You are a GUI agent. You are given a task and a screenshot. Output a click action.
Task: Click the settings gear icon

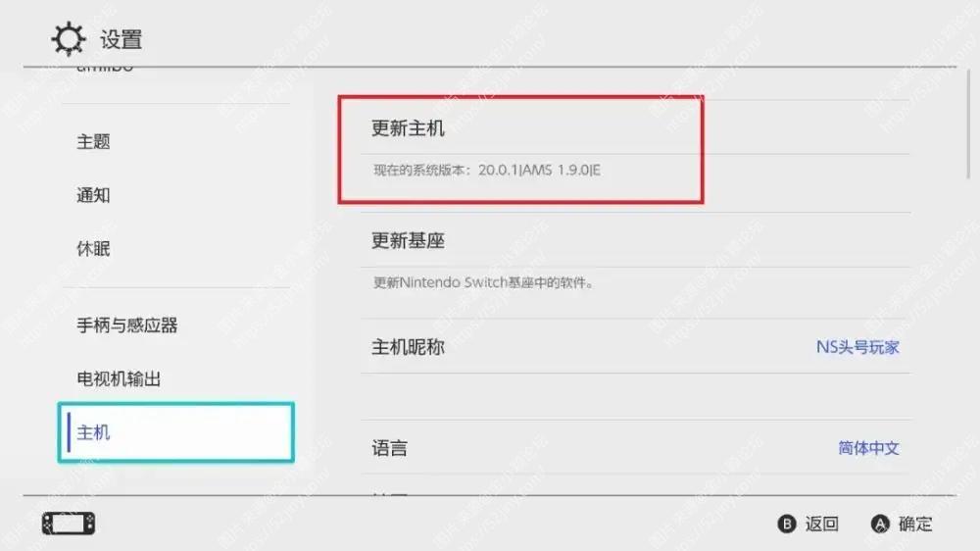[69, 39]
